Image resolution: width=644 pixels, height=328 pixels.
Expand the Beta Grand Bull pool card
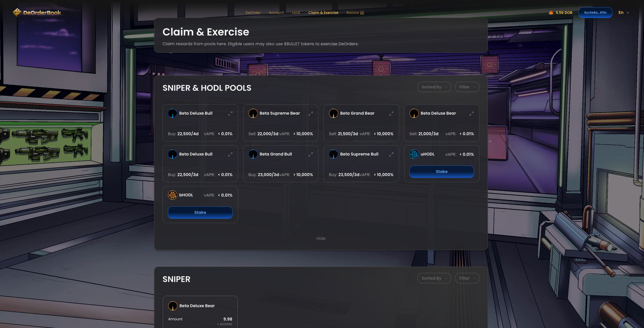[311, 154]
